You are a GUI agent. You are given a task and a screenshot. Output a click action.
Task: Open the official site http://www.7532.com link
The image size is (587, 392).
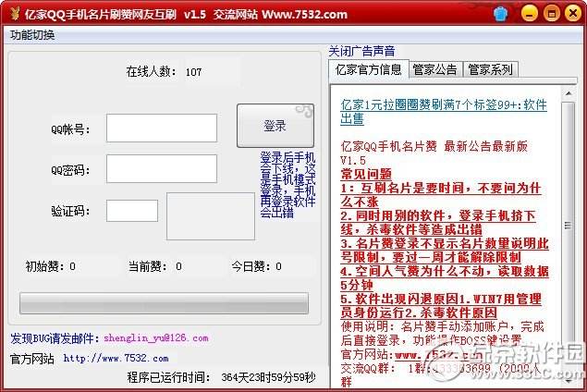coord(116,358)
